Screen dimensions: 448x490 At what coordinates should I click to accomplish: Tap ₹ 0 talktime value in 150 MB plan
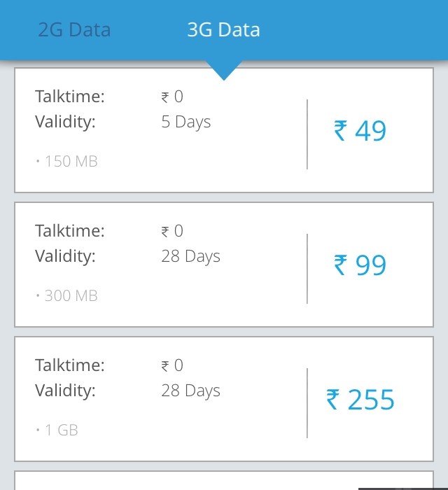[172, 97]
